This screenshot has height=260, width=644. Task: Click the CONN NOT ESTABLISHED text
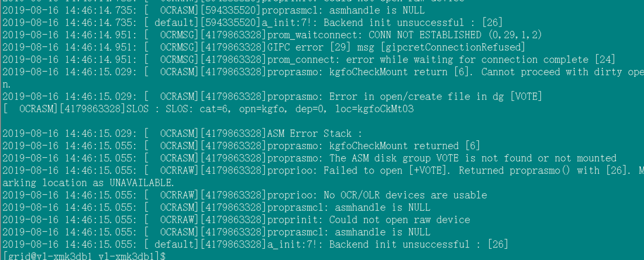(x=425, y=35)
